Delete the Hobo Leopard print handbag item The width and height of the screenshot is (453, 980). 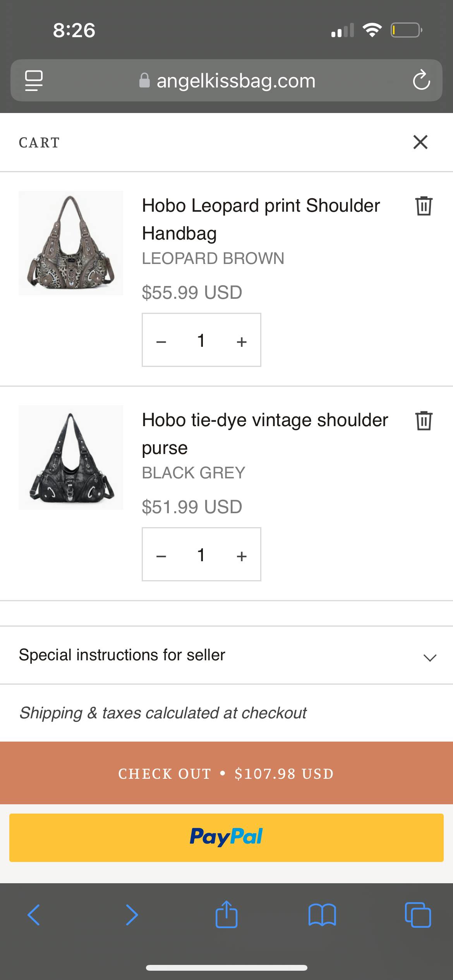(424, 206)
